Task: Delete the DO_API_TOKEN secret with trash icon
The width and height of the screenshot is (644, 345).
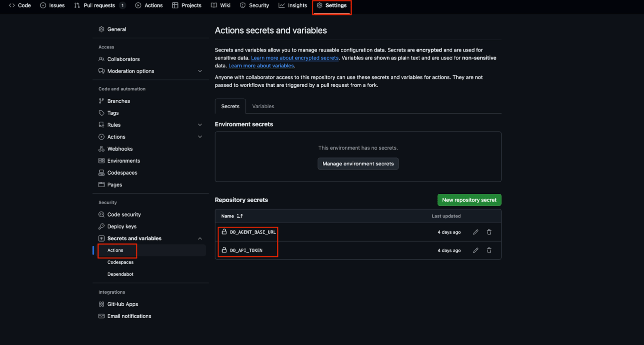Action: (489, 250)
